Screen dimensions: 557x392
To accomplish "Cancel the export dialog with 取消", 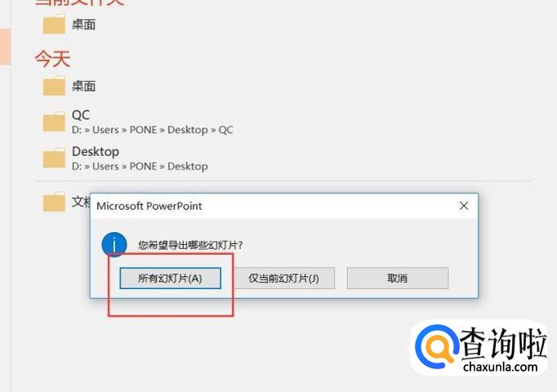I will click(x=398, y=278).
